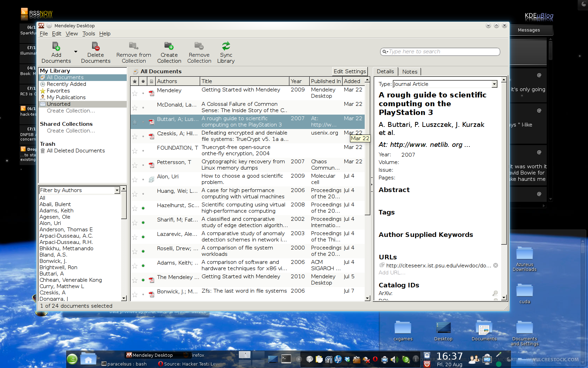Click Add URL... in details
The image size is (588, 368).
click(x=392, y=273)
